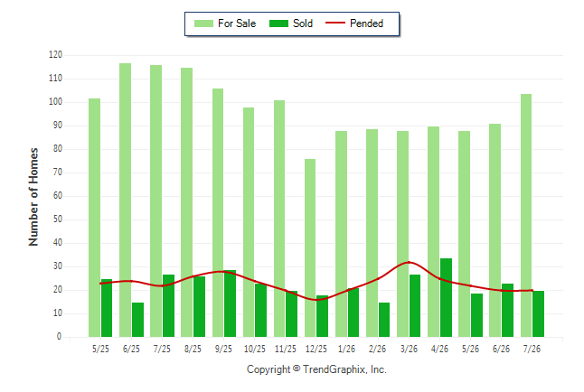Click the TrendGraphix copyright text

[x=316, y=369]
